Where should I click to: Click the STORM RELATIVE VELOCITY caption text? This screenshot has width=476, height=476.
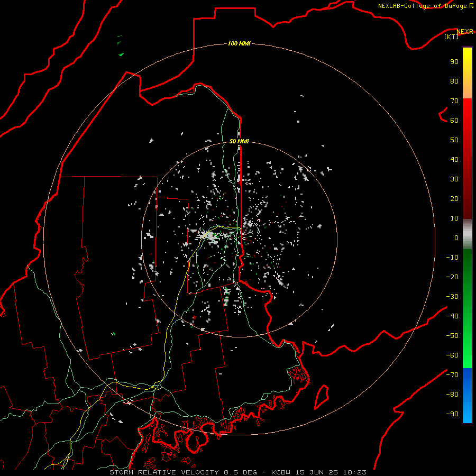164,472
